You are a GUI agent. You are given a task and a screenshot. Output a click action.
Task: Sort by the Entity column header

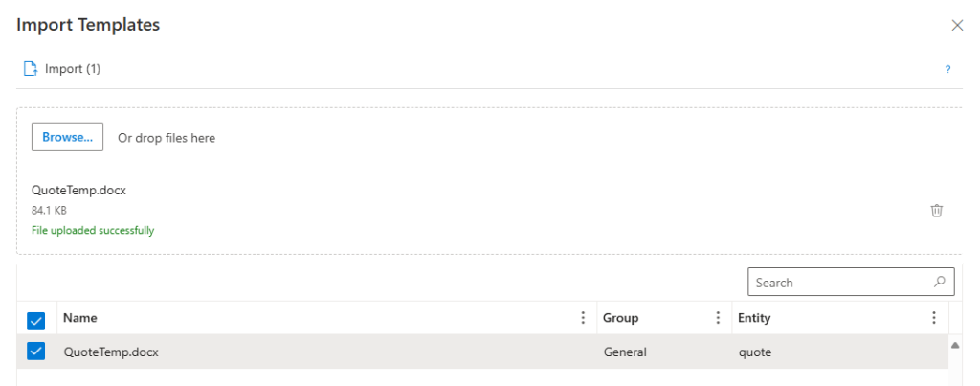[x=754, y=318]
